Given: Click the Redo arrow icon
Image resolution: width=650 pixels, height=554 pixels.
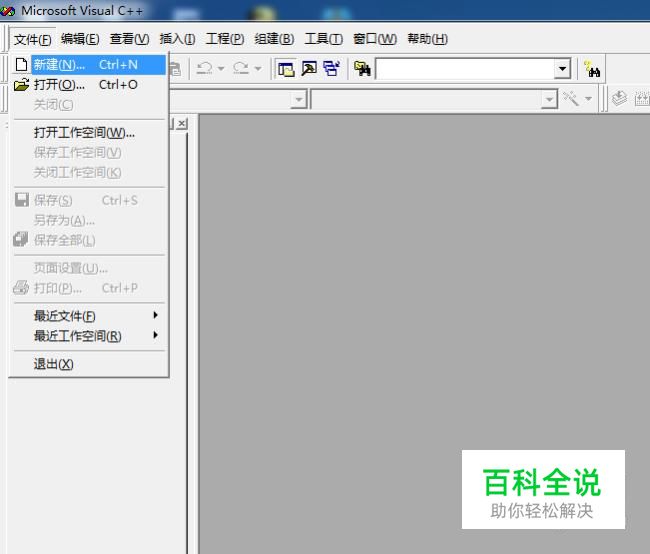Looking at the screenshot, I should coord(241,68).
